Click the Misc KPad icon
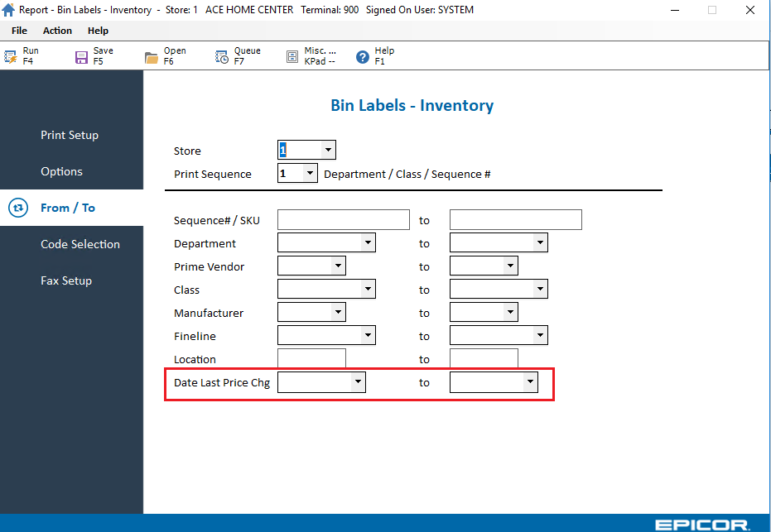The image size is (771, 532). pos(292,57)
